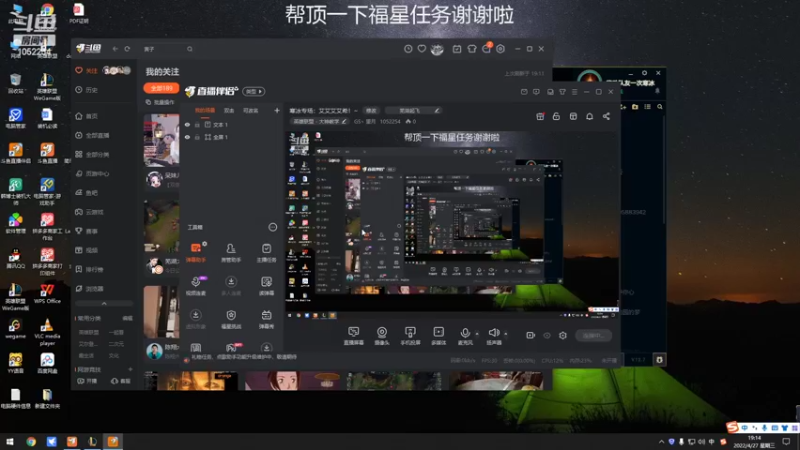Viewport: 800px width, 450px height.
Task: Open the 视频连麦 tool
Action: click(196, 286)
